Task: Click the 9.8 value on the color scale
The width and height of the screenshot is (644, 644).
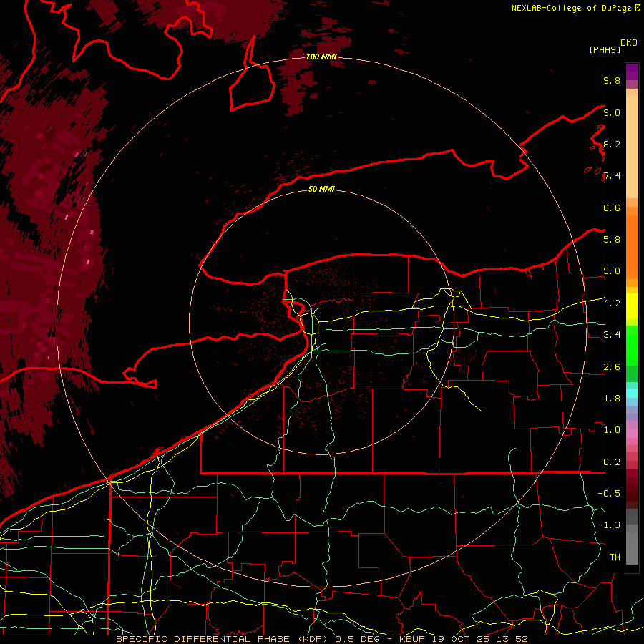Action: click(612, 80)
